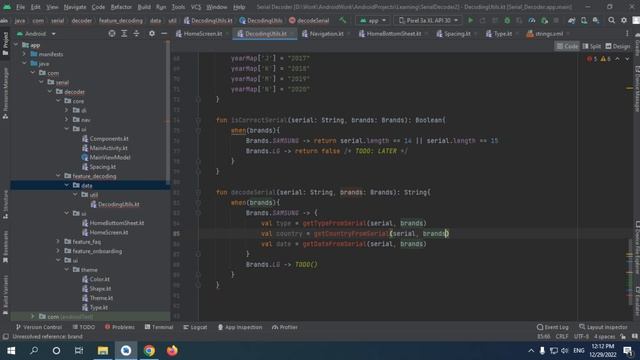Collapse the theme folder
Viewport: 640px width, 360px height.
click(67, 270)
